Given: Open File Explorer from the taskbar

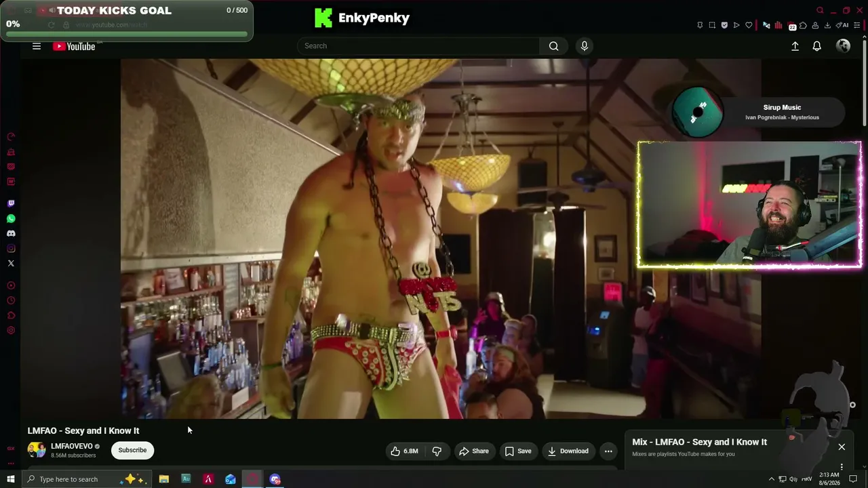Looking at the screenshot, I should pyautogui.click(x=164, y=479).
